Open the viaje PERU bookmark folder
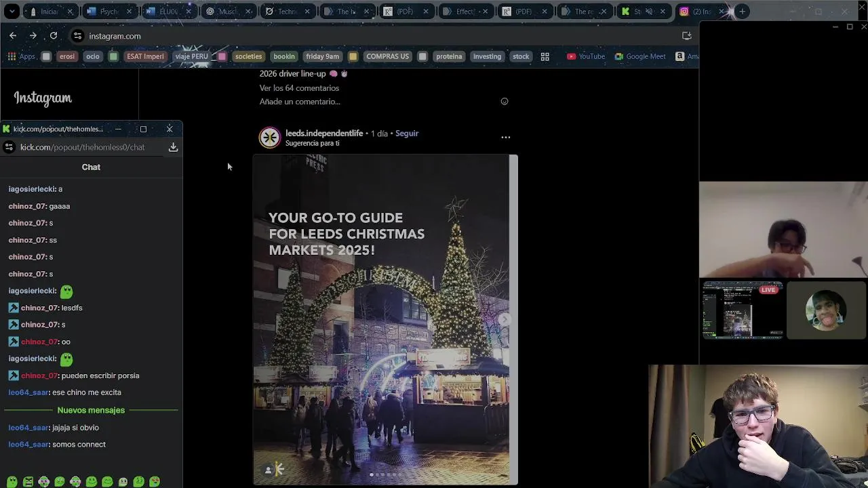This screenshot has height=488, width=868. pos(191,56)
